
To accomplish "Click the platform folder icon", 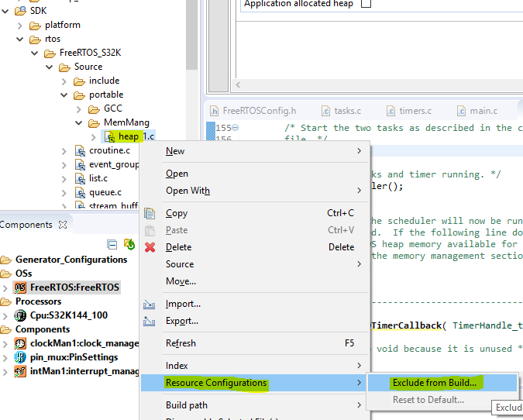I will coord(35,26).
